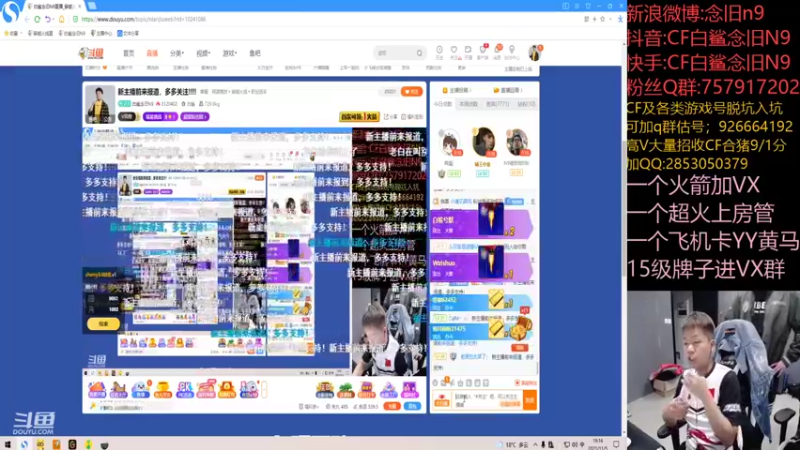Image resolution: width=800 pixels, height=450 pixels.
Task: Open the location pin icon in header
Action: click(x=512, y=50)
